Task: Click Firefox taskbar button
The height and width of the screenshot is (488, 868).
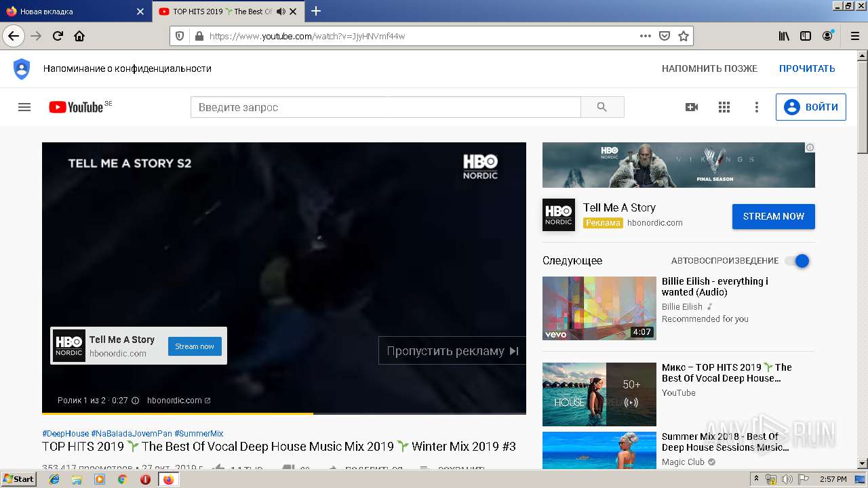Action: [168, 479]
